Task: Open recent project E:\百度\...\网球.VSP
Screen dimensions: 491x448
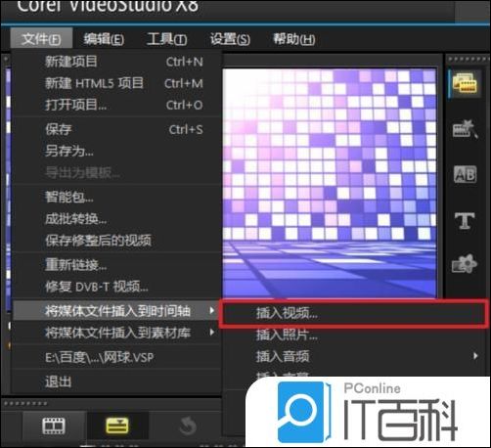Action: (117, 357)
